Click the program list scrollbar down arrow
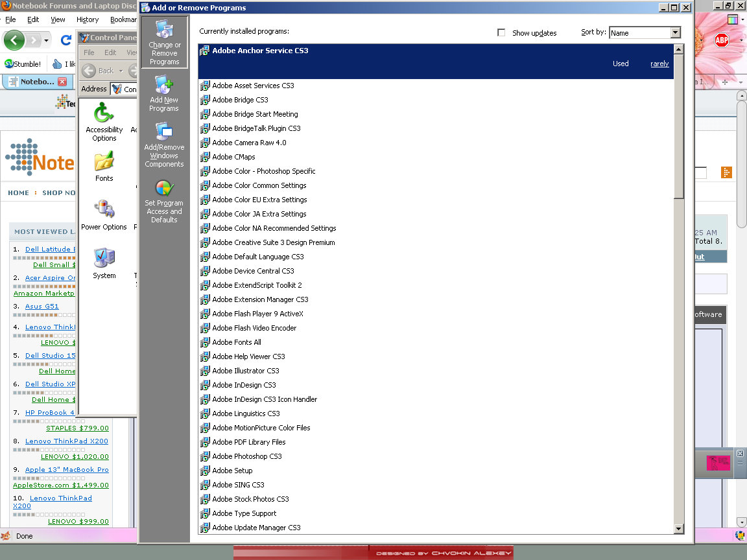This screenshot has width=747, height=560. coord(679,529)
